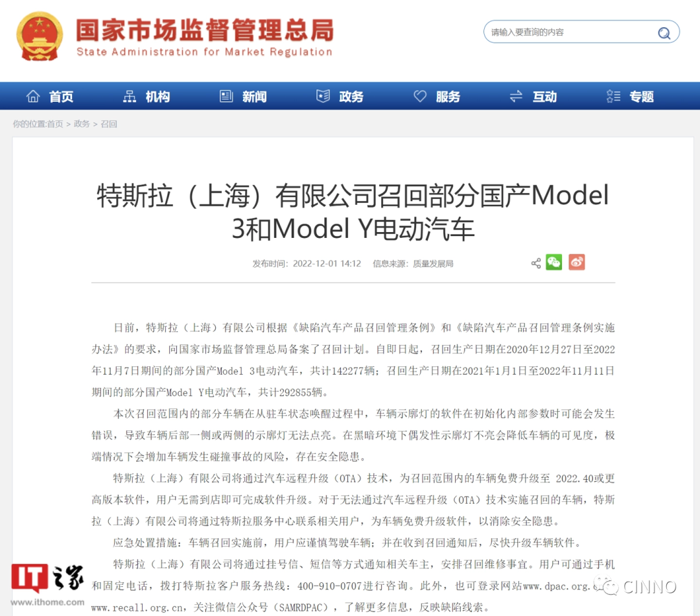Share the article via WeChat icon
The image size is (700, 616).
click(554, 262)
